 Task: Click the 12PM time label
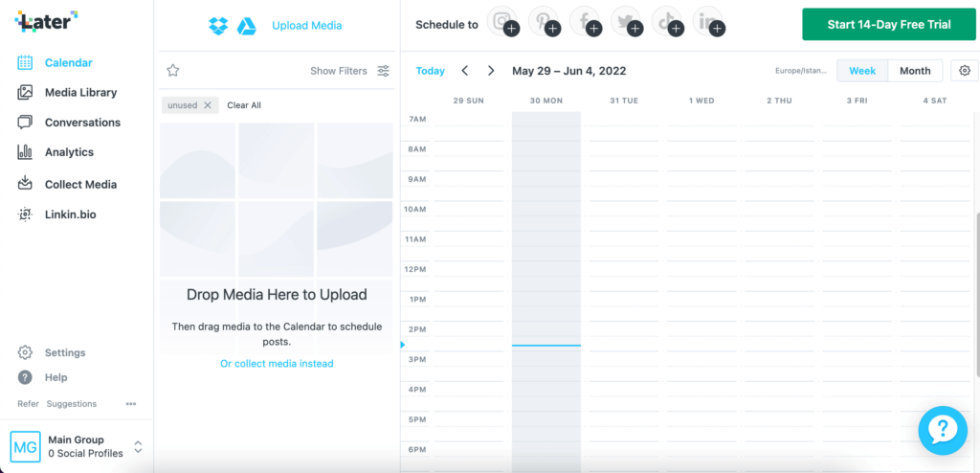pos(415,269)
